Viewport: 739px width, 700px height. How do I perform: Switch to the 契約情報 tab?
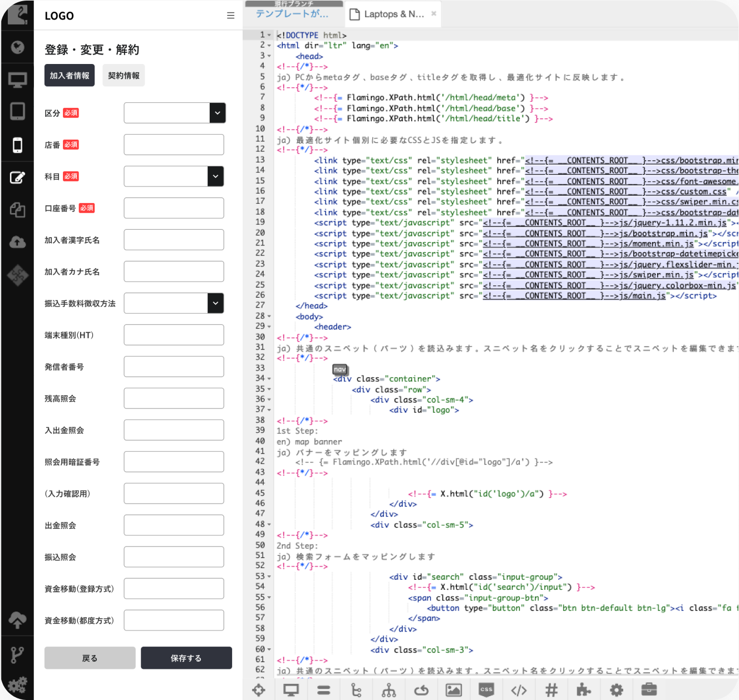pyautogui.click(x=124, y=76)
